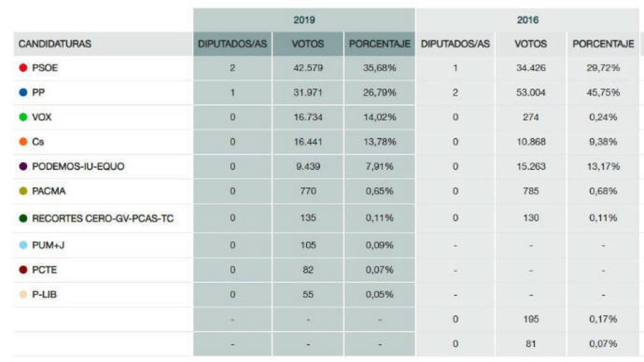644x362 pixels.
Task: Click the purple PODEMOS-IU-EQUO dot
Action: click(x=23, y=167)
